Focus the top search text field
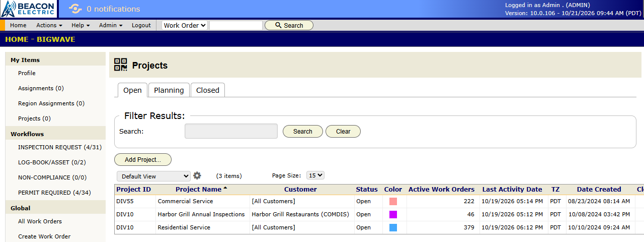 [236, 25]
